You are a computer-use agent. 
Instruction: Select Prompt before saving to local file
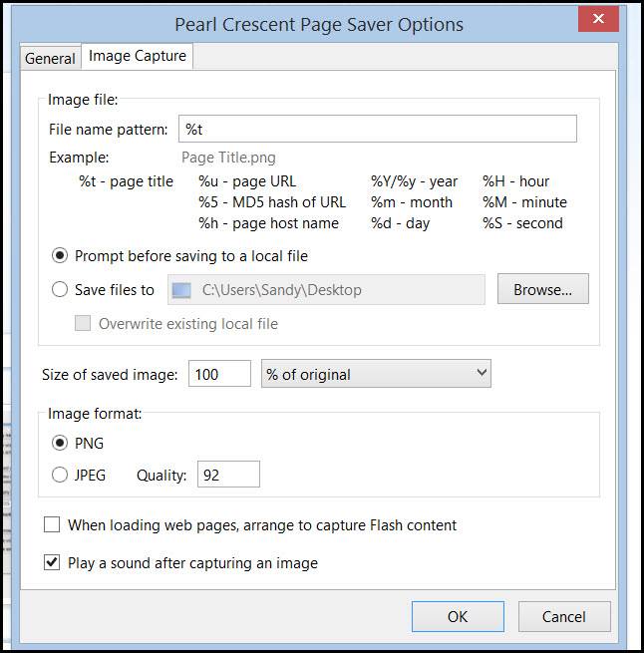60,256
